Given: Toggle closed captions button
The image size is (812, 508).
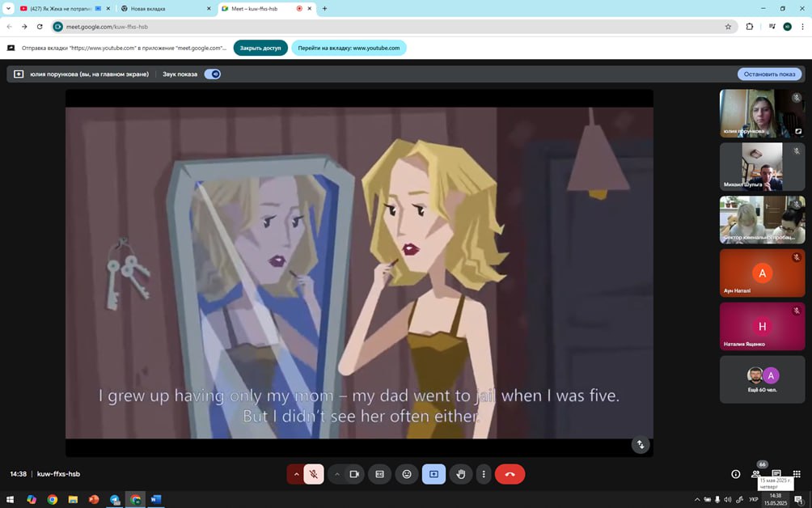Looking at the screenshot, I should pyautogui.click(x=379, y=474).
